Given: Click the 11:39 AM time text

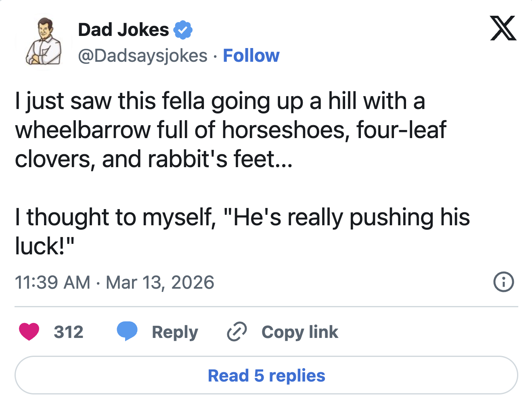Looking at the screenshot, I should point(52,282).
